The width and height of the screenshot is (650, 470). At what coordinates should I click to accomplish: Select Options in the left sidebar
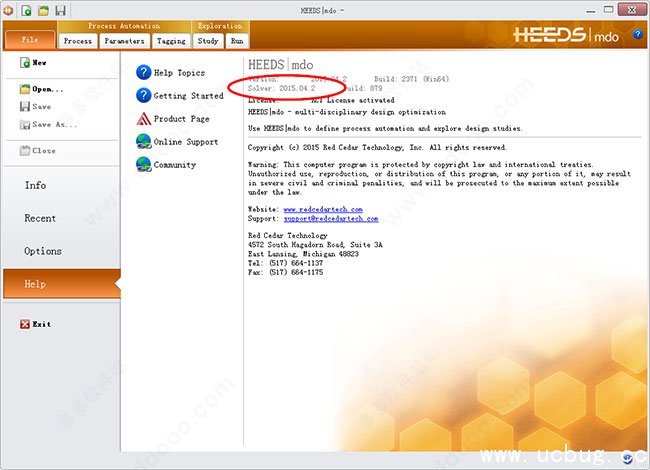(x=43, y=251)
